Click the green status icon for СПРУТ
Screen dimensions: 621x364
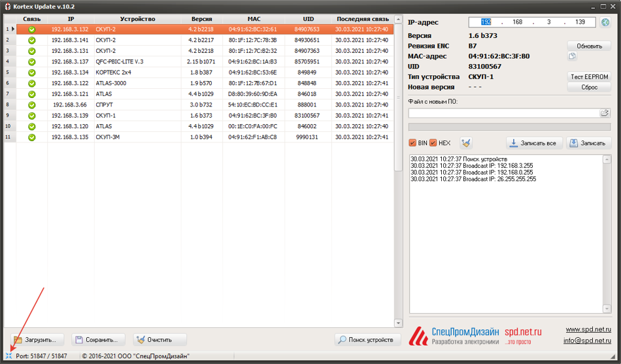point(31,105)
